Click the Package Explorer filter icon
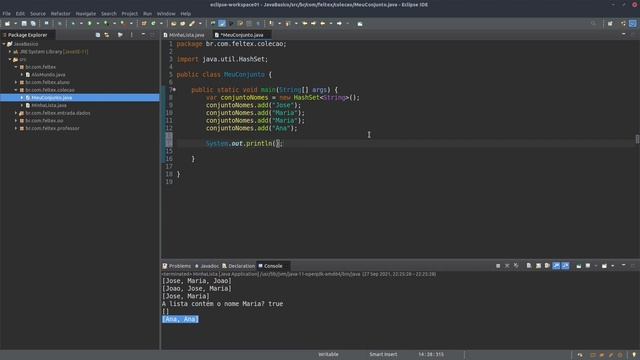Viewport: 640px width, 360px height. pyautogui.click(x=120, y=35)
